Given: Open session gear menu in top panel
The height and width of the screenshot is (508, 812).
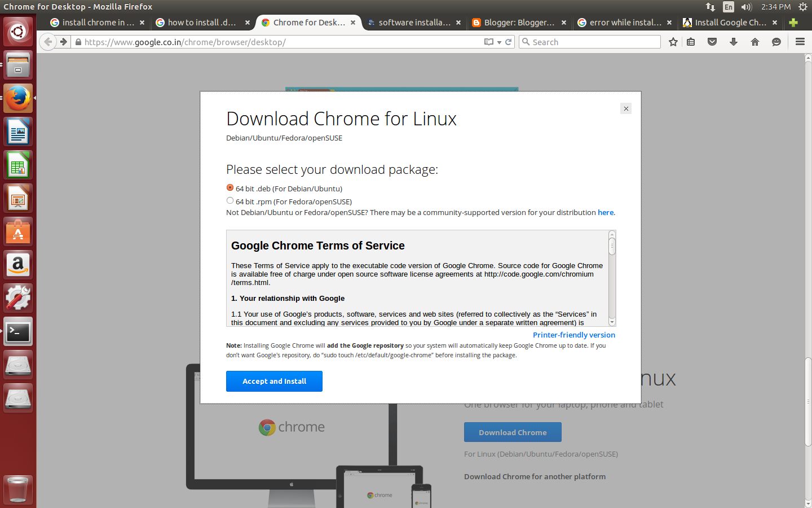Looking at the screenshot, I should click(x=803, y=7).
